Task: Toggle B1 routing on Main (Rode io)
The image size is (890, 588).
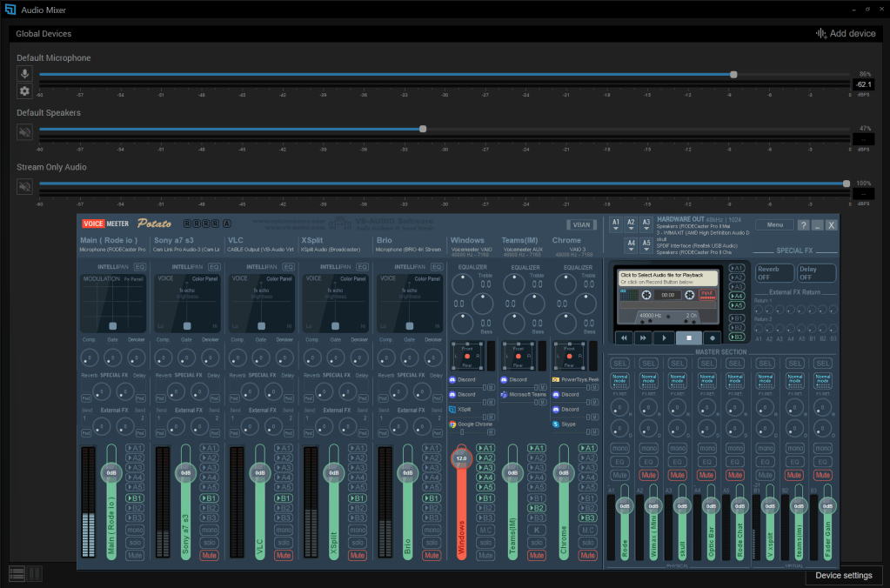Action: [x=135, y=498]
